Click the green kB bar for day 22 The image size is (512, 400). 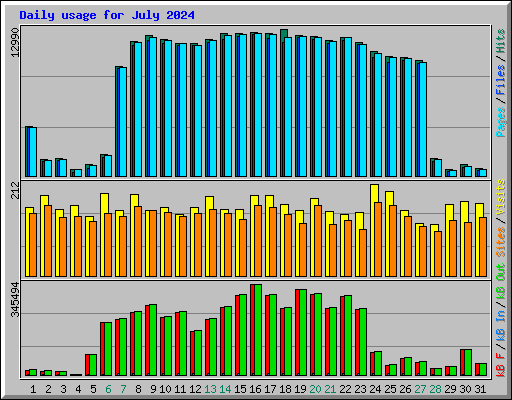pyautogui.click(x=348, y=336)
